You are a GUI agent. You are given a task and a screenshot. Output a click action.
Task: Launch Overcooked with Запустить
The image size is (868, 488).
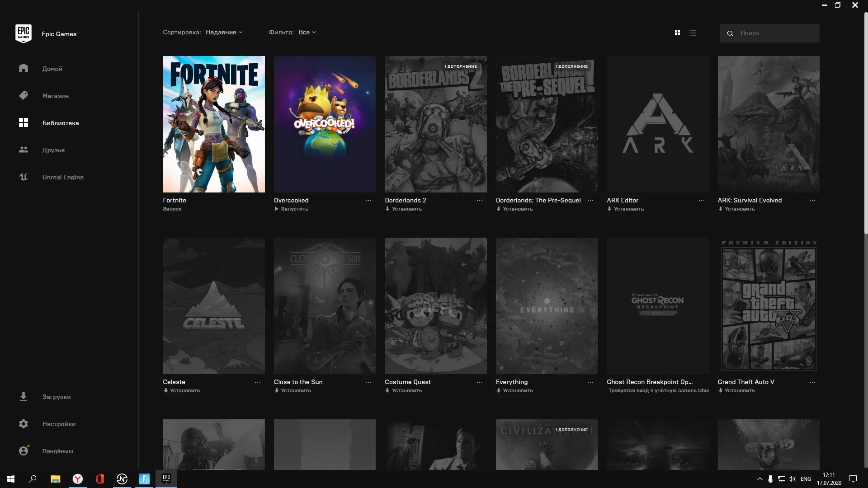coord(291,209)
